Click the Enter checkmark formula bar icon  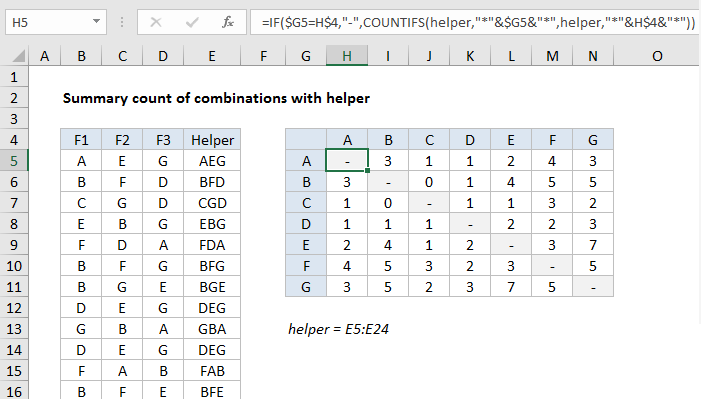192,22
